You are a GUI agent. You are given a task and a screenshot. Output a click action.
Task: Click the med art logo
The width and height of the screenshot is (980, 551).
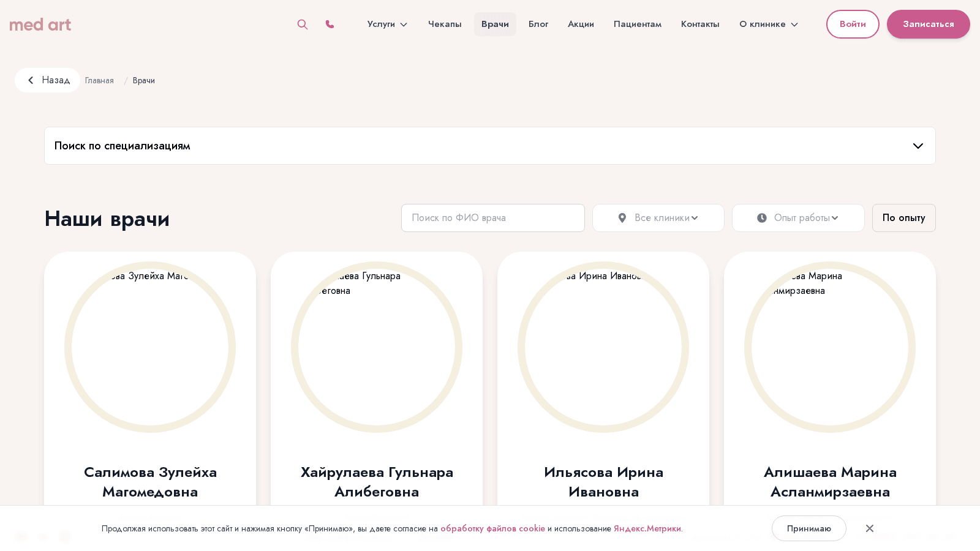click(x=40, y=24)
